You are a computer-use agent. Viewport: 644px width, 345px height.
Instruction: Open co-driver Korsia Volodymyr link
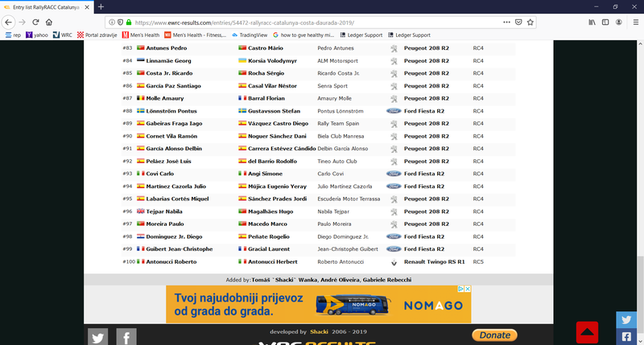coord(272,60)
